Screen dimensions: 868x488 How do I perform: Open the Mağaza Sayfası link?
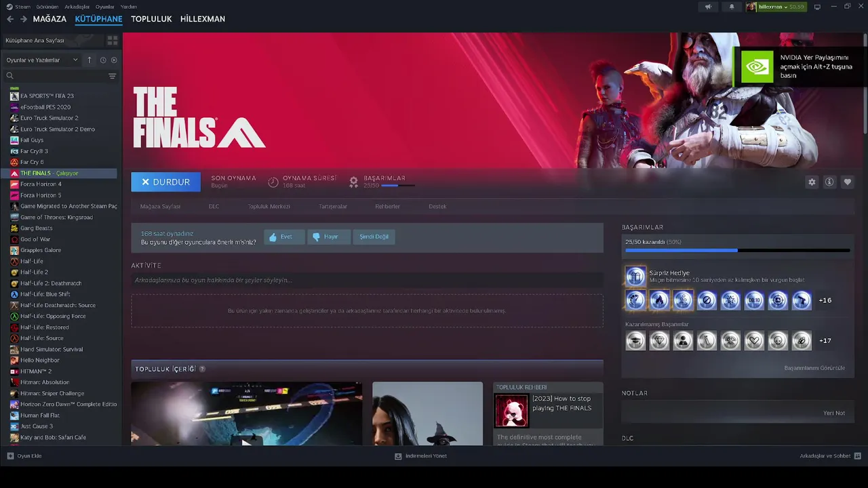[x=160, y=206]
